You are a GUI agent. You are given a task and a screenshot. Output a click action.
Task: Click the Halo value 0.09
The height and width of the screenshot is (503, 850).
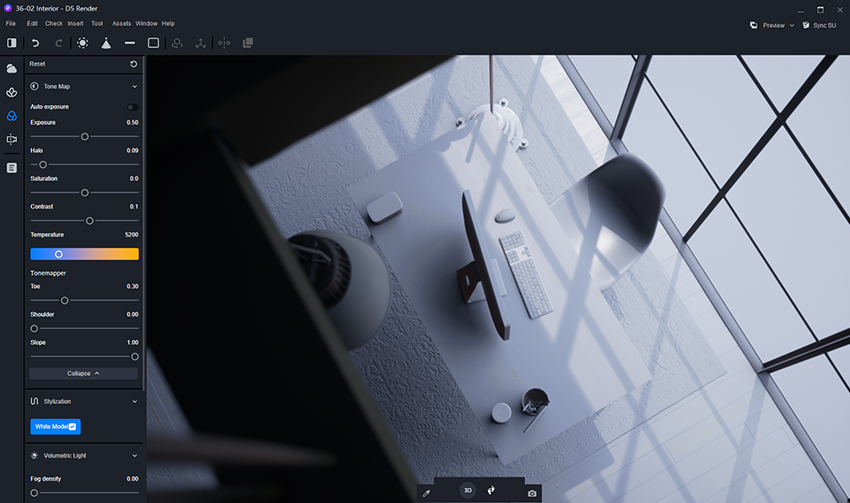(132, 151)
